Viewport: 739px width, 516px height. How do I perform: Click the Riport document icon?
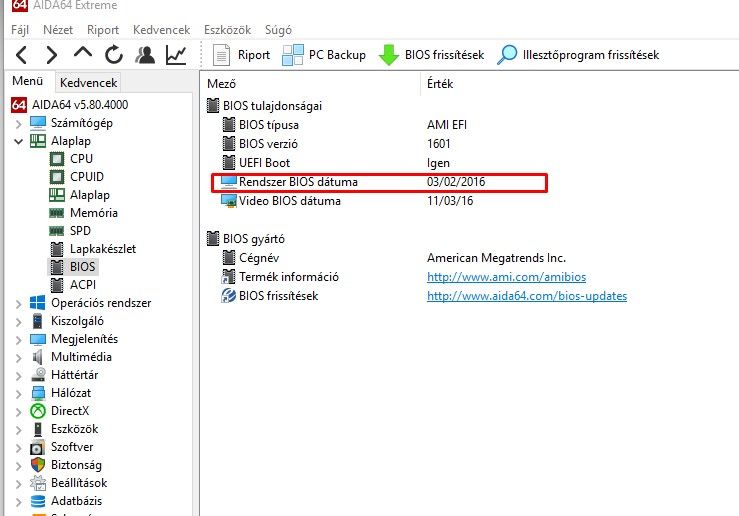(221, 55)
